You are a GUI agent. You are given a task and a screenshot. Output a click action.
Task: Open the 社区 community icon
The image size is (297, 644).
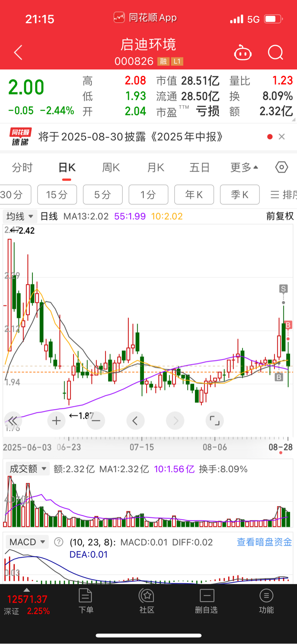(147, 601)
